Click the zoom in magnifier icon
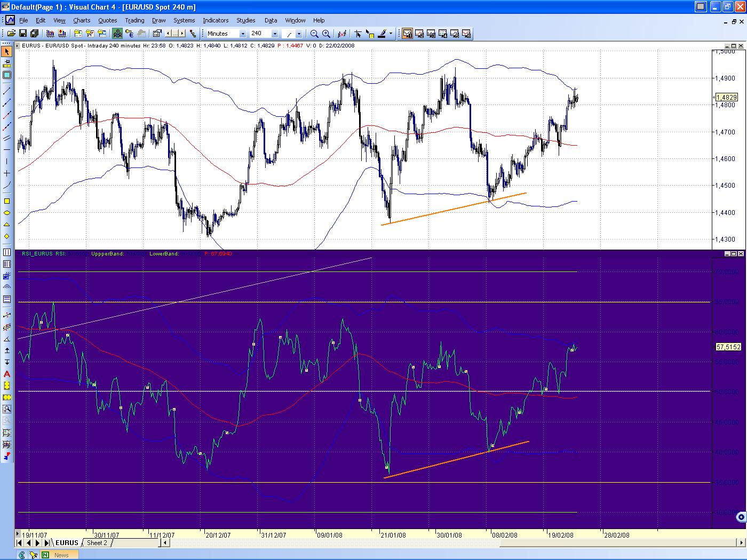The image size is (747, 560). [x=326, y=34]
